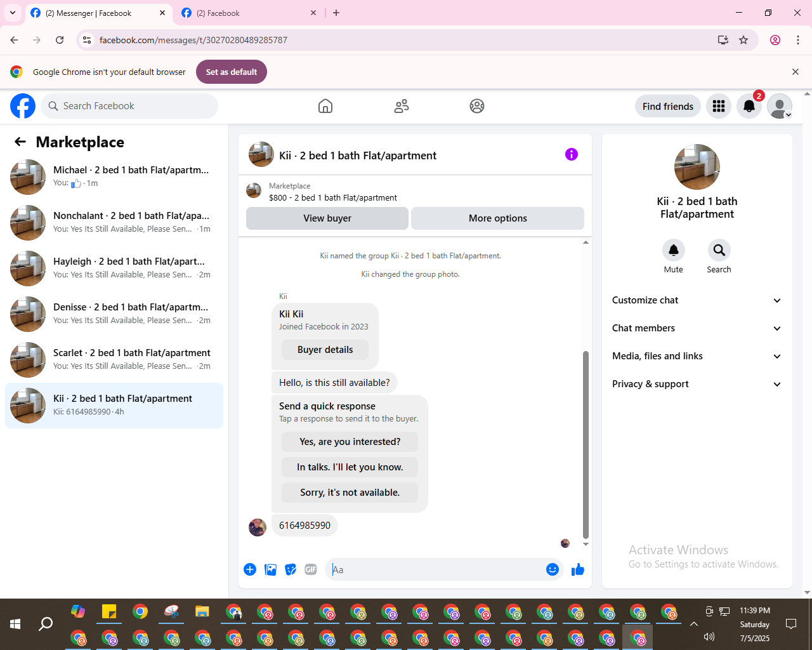Open the account profile avatar menu

780,106
